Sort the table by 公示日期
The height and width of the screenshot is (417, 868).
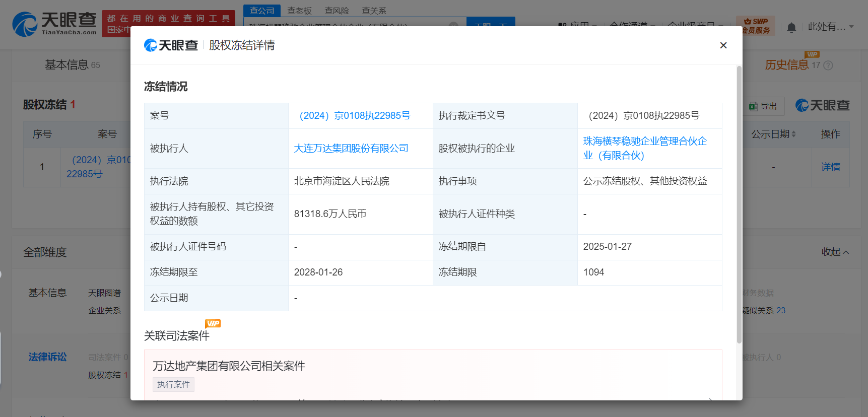(773, 134)
